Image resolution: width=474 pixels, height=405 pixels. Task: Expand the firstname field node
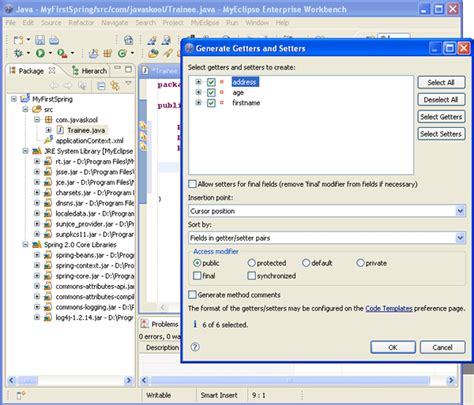click(x=198, y=102)
